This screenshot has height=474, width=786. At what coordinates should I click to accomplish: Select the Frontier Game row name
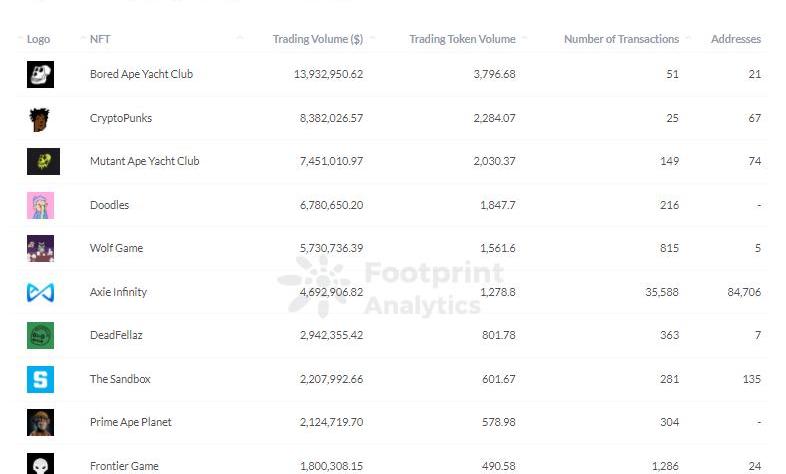tap(124, 466)
